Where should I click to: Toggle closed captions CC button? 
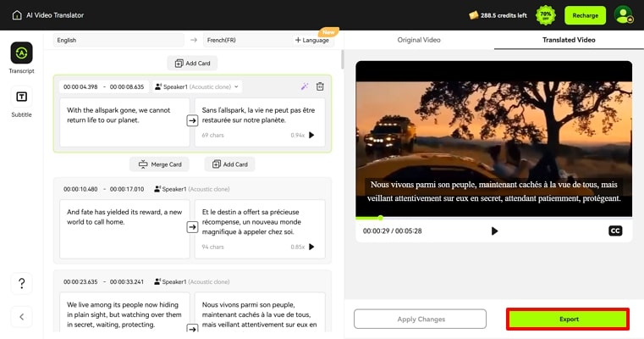pos(615,231)
